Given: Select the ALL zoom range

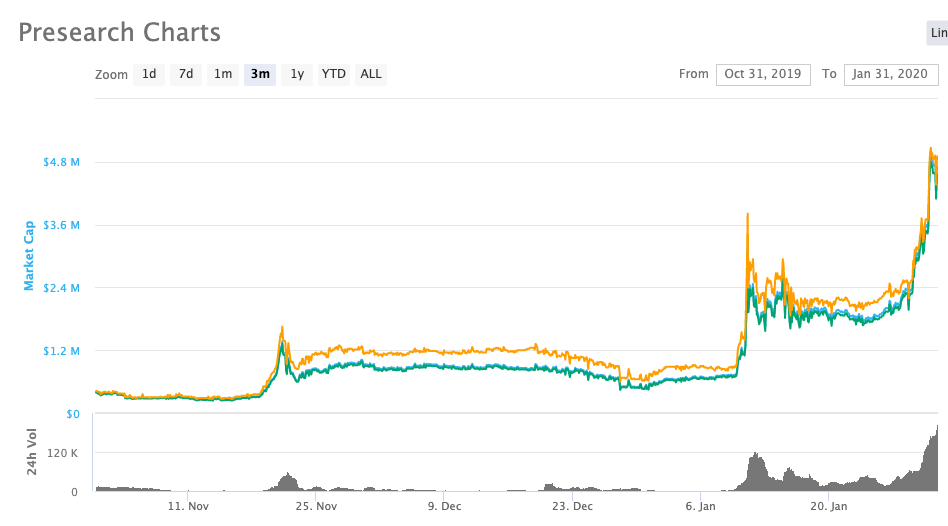Looking at the screenshot, I should click(371, 74).
